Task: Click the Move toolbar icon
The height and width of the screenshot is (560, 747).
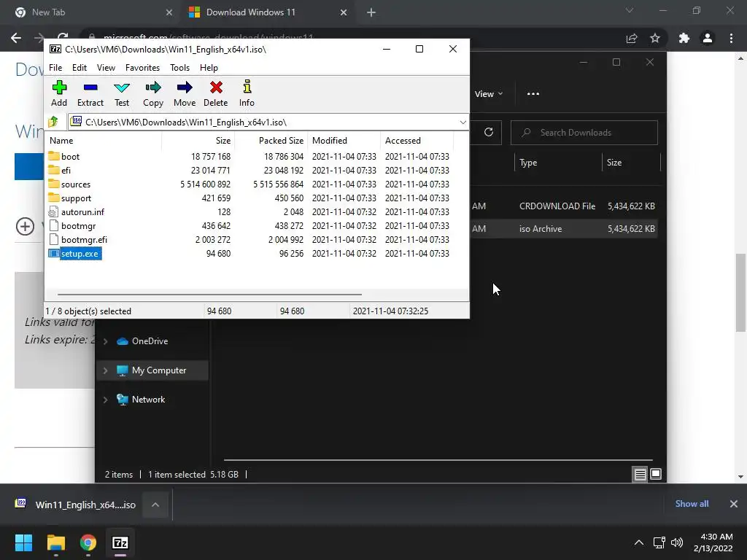Action: pyautogui.click(x=185, y=93)
